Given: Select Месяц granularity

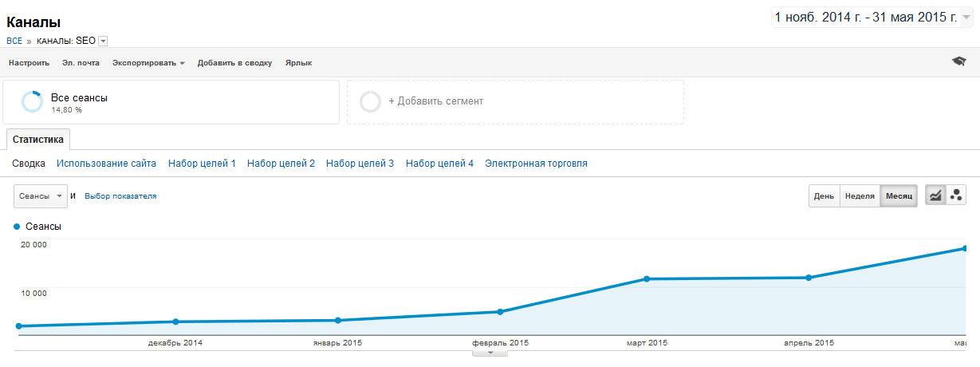Looking at the screenshot, I should (x=899, y=196).
